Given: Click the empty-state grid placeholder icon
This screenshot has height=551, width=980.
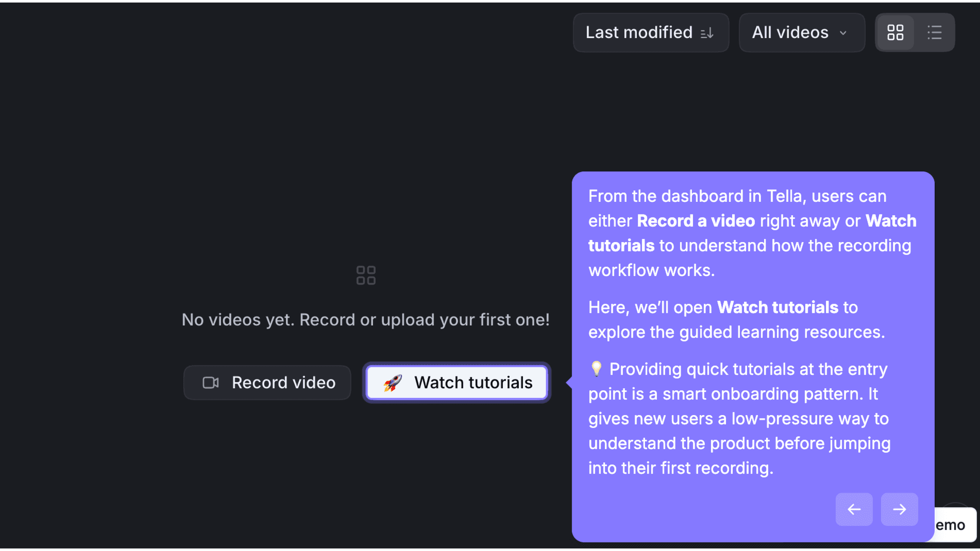Looking at the screenshot, I should 365,275.
